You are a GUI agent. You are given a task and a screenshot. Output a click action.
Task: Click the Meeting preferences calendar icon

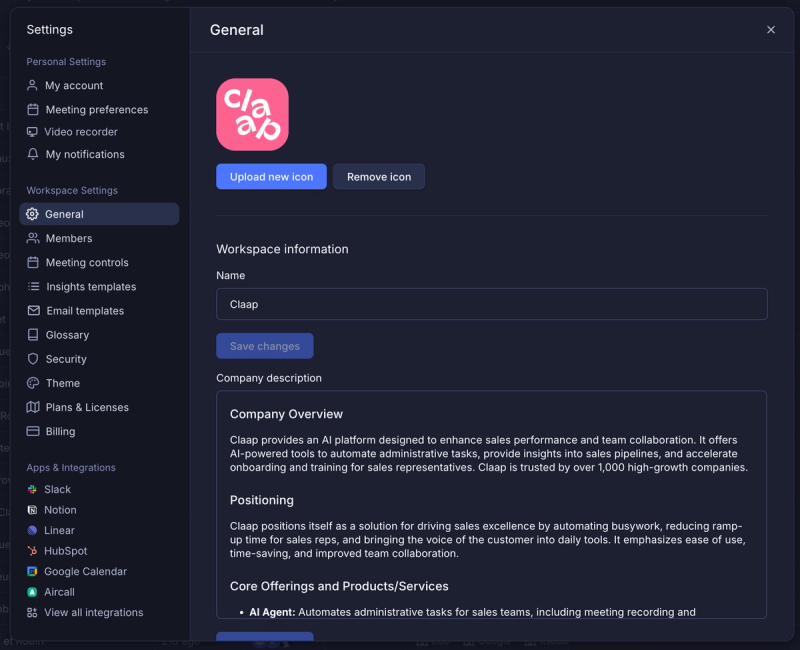point(33,109)
